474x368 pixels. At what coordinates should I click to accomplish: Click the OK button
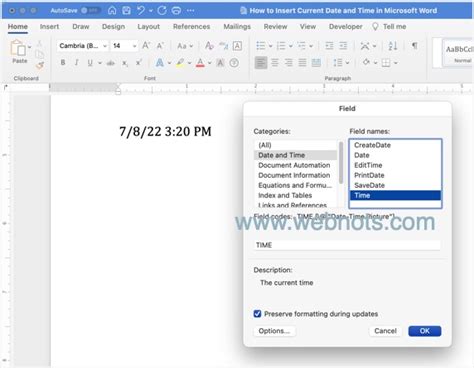click(425, 331)
